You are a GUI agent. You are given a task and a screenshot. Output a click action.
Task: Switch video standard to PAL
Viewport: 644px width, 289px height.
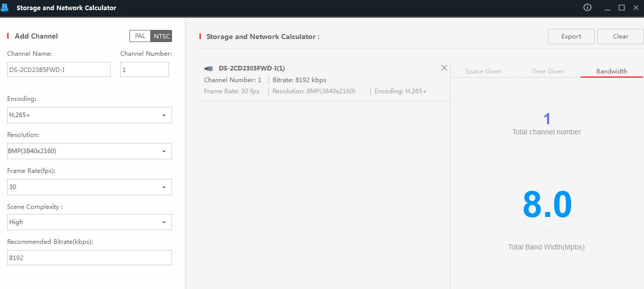(x=140, y=36)
